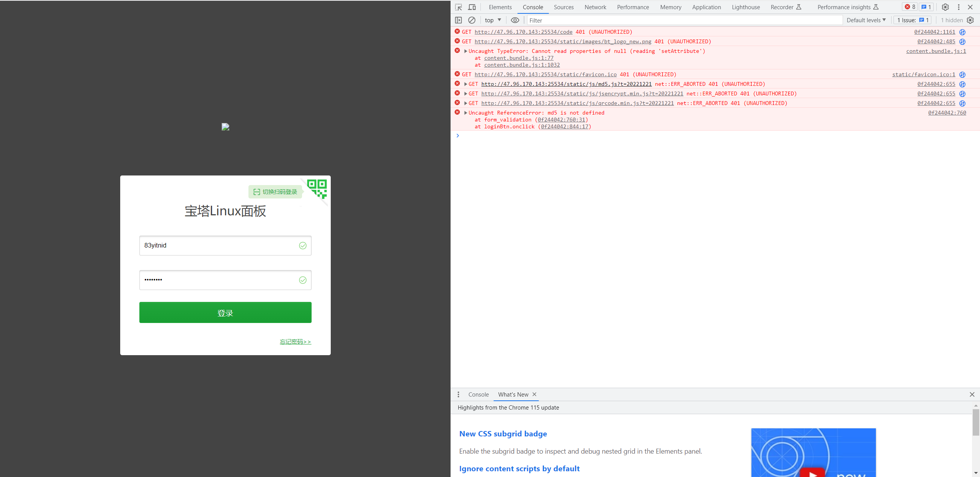Screen dimensions: 980x477
Task: Open the Lighthouse tab
Action: pyautogui.click(x=746, y=7)
